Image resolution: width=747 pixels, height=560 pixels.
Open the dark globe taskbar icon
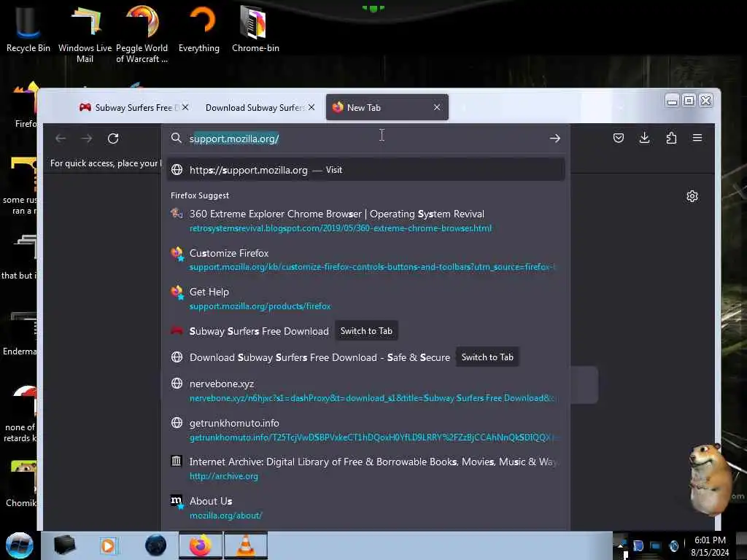point(155,545)
